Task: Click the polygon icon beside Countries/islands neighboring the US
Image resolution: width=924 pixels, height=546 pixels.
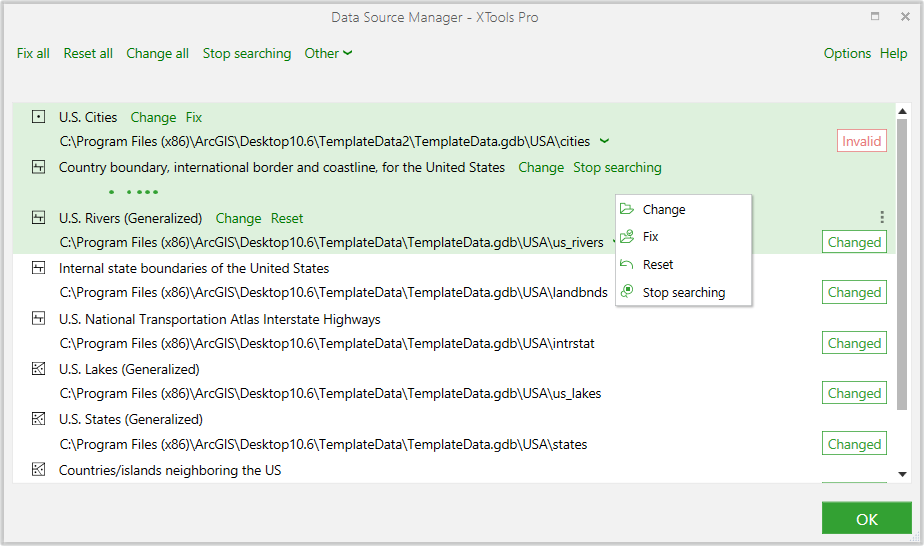Action: tap(38, 469)
